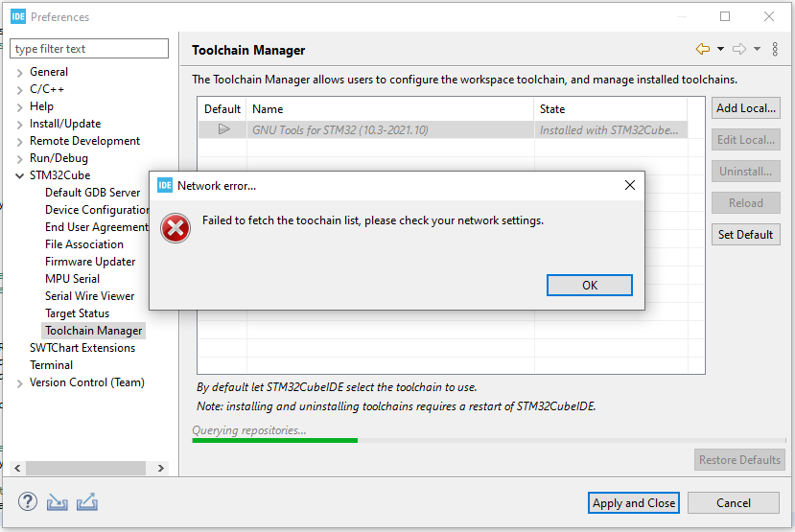Select Default GDB Server preference page

point(92,193)
